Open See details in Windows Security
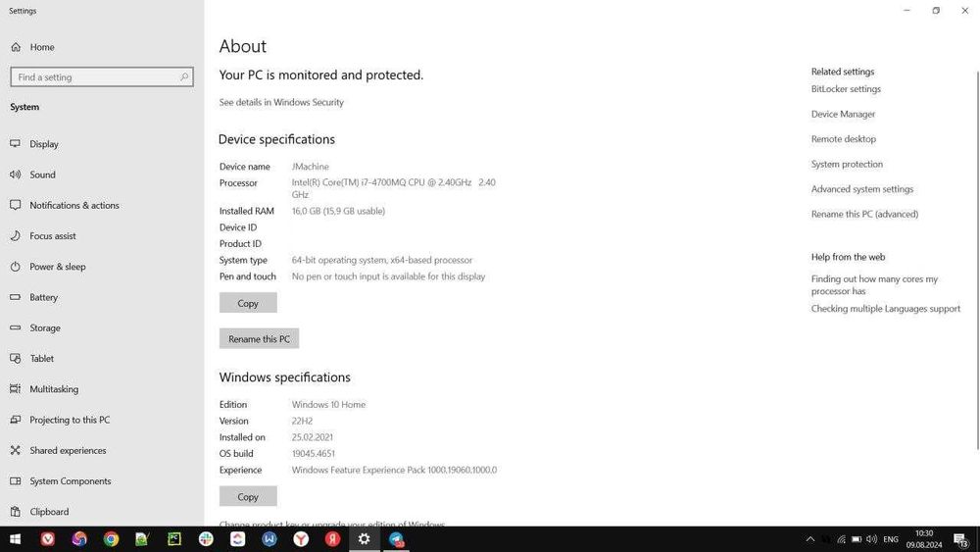This screenshot has width=980, height=552. [x=281, y=102]
